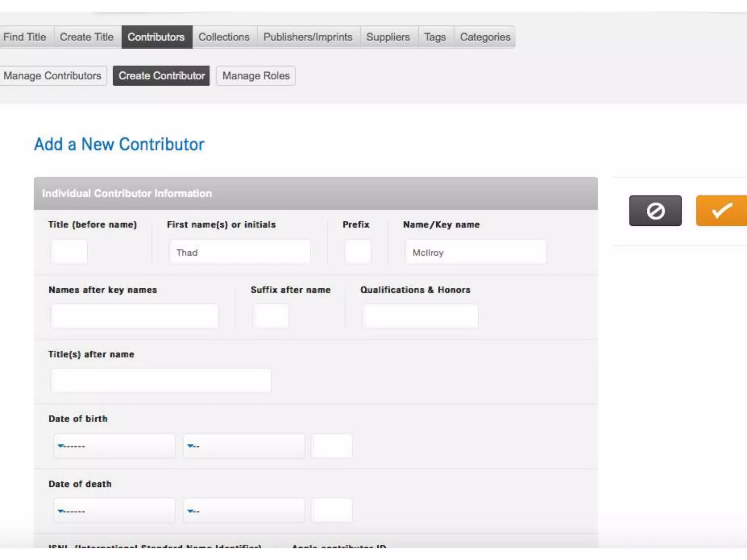
Task: Go to the Collections tab
Action: (x=224, y=37)
